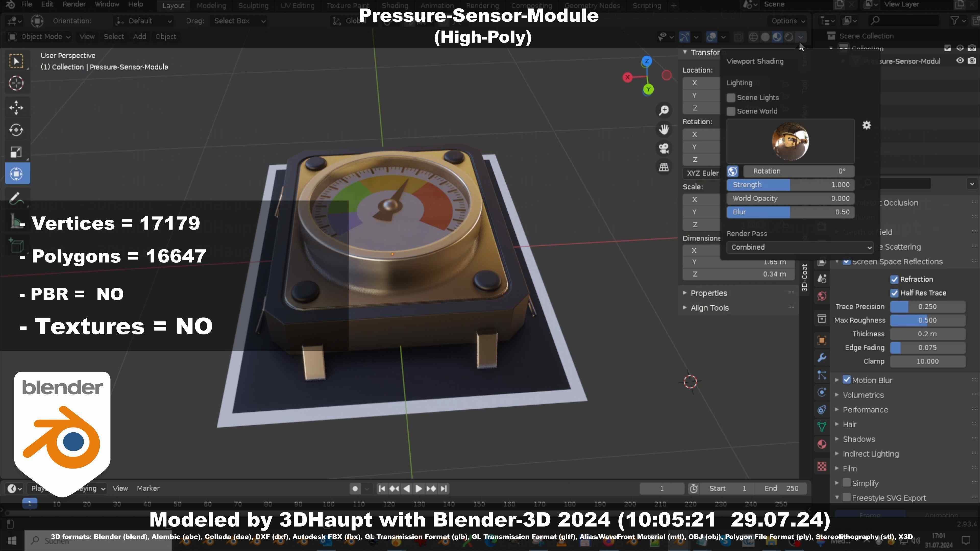Enable Freestyle SVG Export checkbox
Viewport: 980px width, 551px height.
tap(847, 497)
